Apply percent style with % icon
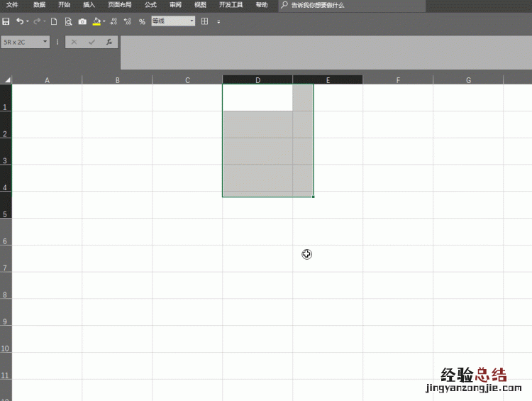Image resolution: width=532 pixels, height=401 pixels. pyautogui.click(x=142, y=21)
